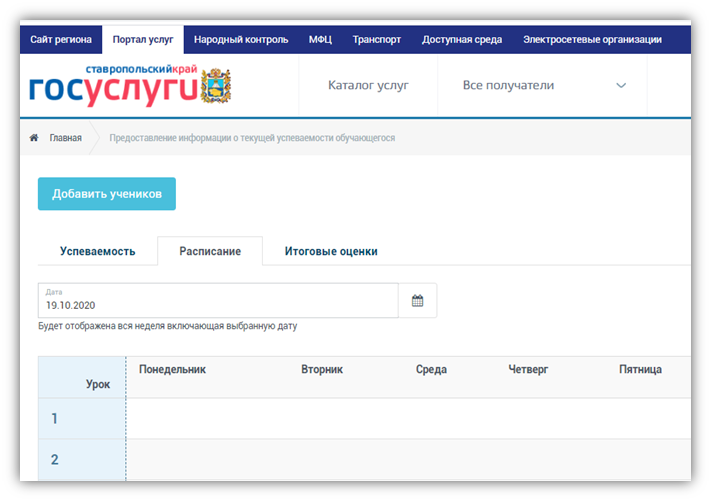Open the Итоговые оценки tab
This screenshot has width=711, height=501.
point(331,251)
